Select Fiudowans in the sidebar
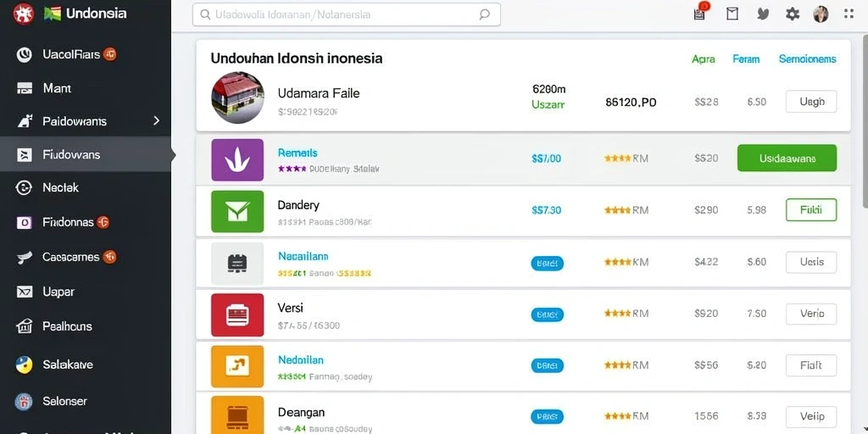The height and width of the screenshot is (434, 868). 86,154
